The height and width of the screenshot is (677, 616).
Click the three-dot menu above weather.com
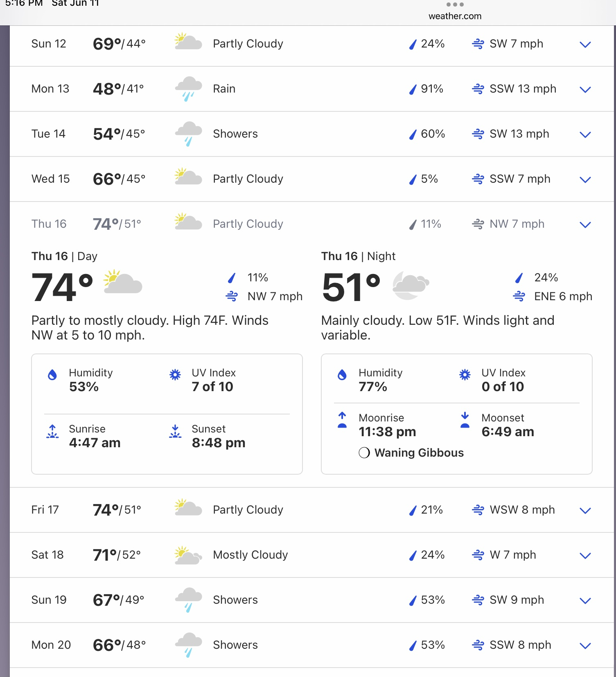(455, 5)
